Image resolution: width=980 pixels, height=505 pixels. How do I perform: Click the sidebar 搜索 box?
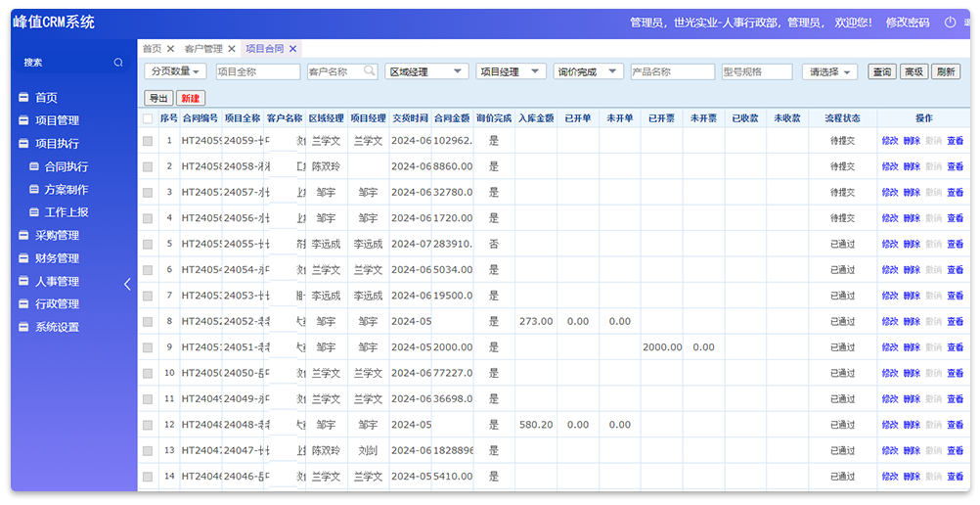click(x=73, y=63)
